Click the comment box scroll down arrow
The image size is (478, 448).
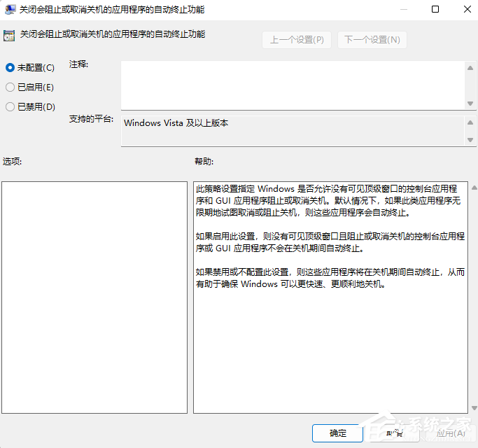470,104
